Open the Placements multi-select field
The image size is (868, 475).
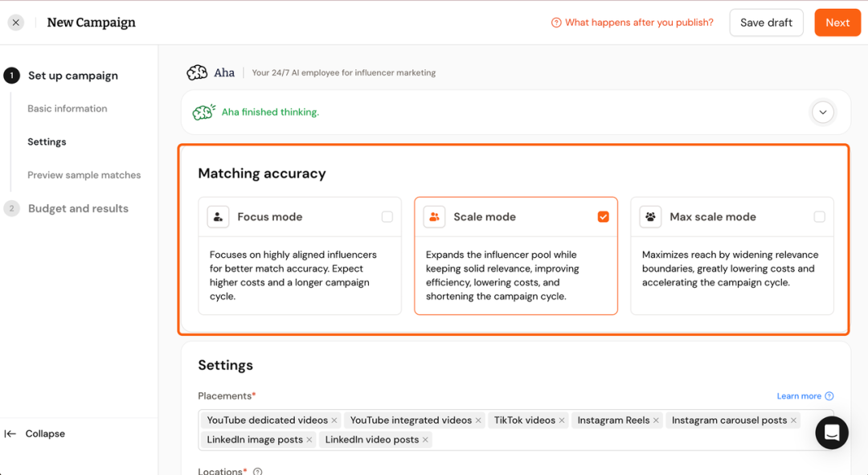(611, 440)
